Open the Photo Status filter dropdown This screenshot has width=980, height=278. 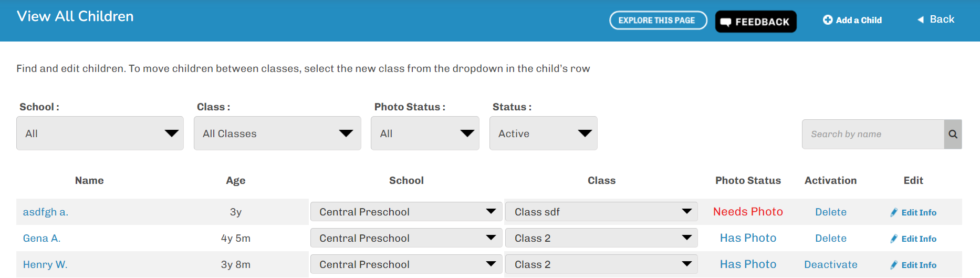coord(425,133)
